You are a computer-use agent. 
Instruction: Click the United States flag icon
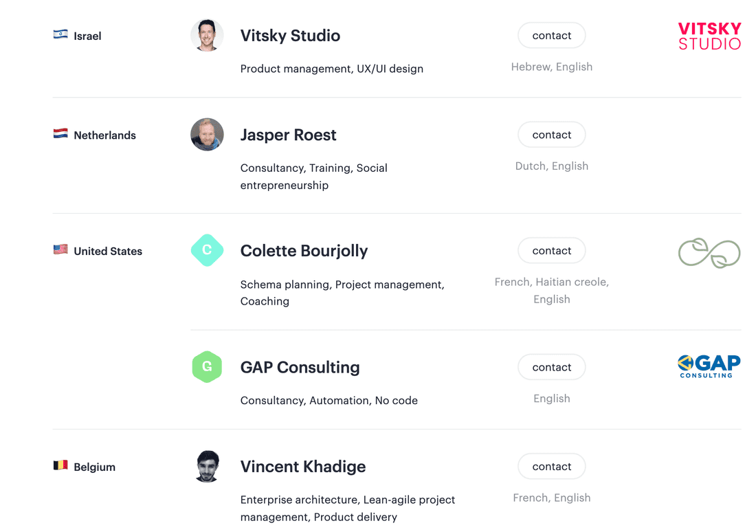(x=60, y=250)
